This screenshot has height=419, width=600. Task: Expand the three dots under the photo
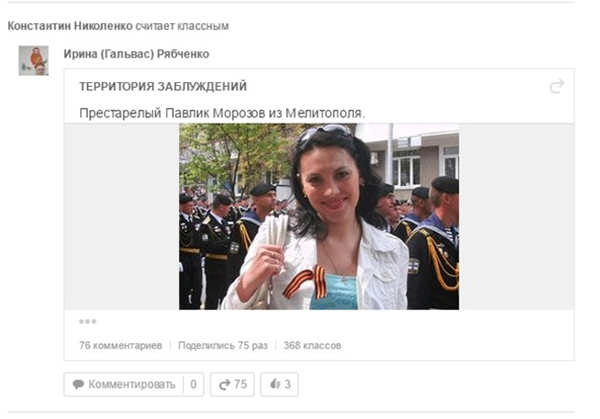88,321
